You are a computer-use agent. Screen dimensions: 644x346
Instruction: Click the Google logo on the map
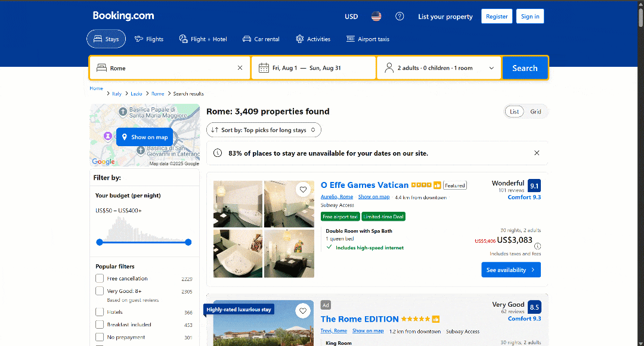(x=104, y=162)
